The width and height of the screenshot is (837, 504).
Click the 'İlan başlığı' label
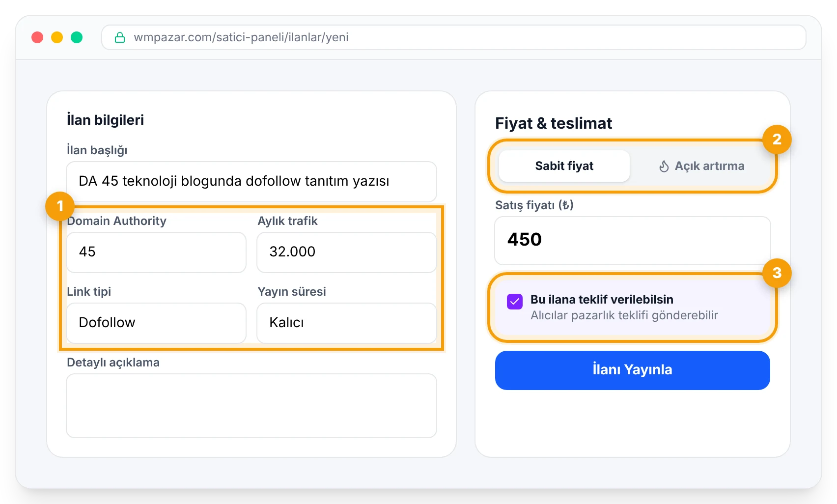click(x=97, y=150)
